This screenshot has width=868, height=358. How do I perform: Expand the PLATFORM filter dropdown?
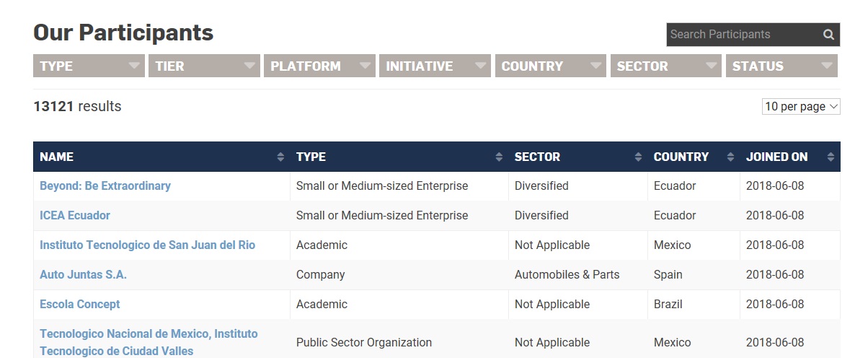(x=319, y=66)
